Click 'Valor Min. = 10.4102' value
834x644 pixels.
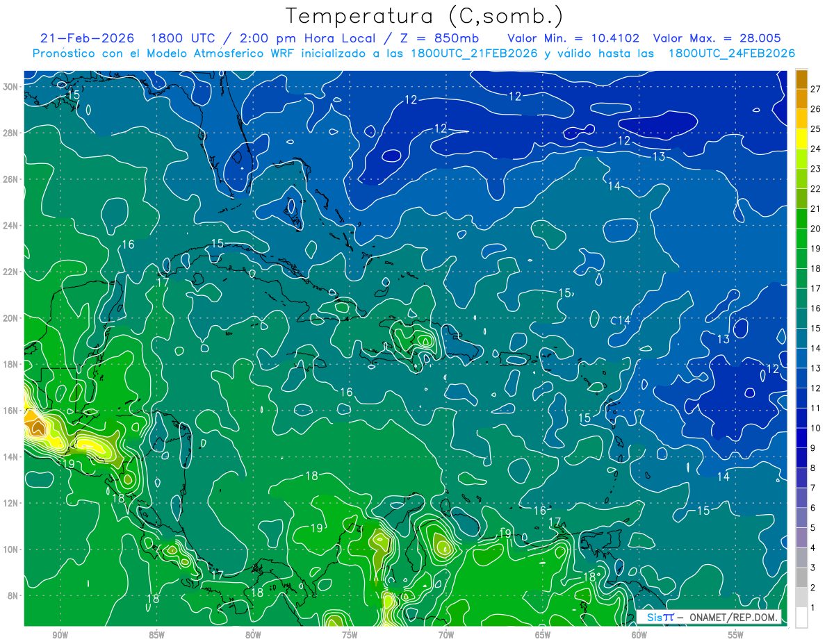(x=573, y=38)
